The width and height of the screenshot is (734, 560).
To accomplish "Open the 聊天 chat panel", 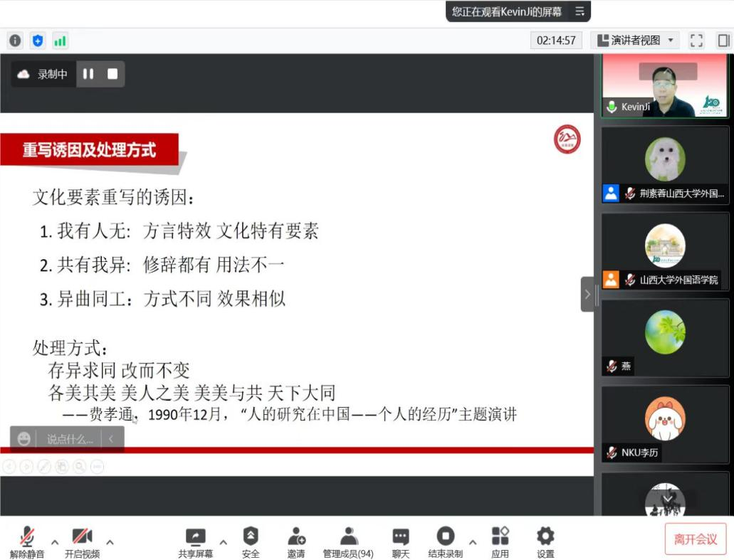I will tap(400, 542).
